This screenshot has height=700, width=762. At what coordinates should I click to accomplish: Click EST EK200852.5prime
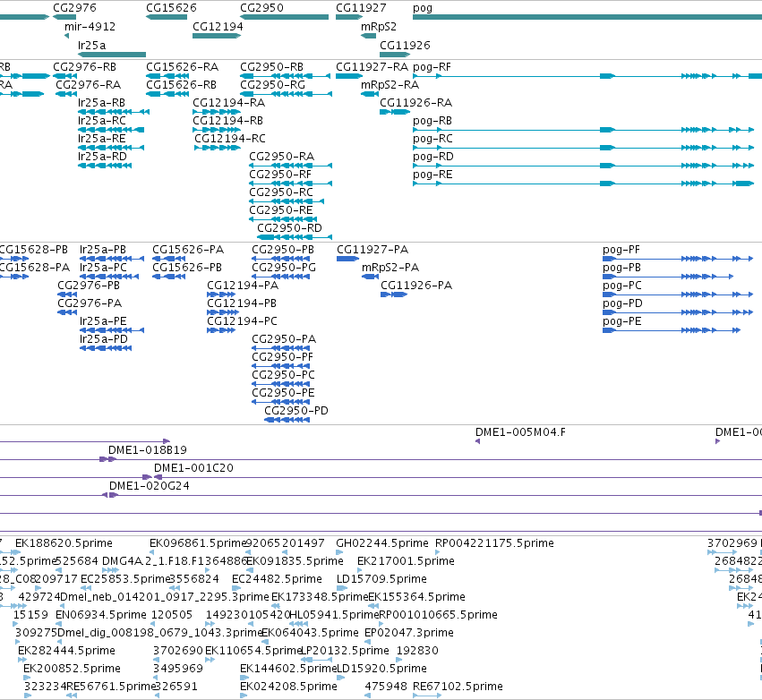[28, 678]
